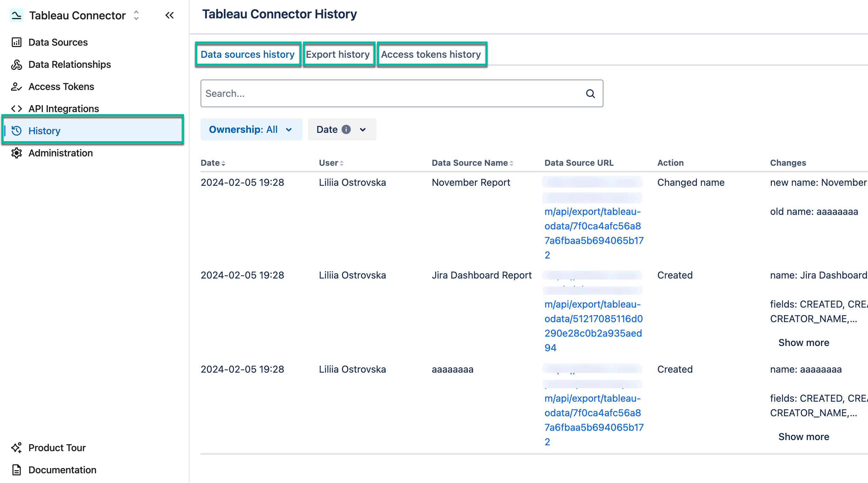
Task: Open Access Tokens via its sidebar icon
Action: tap(17, 86)
